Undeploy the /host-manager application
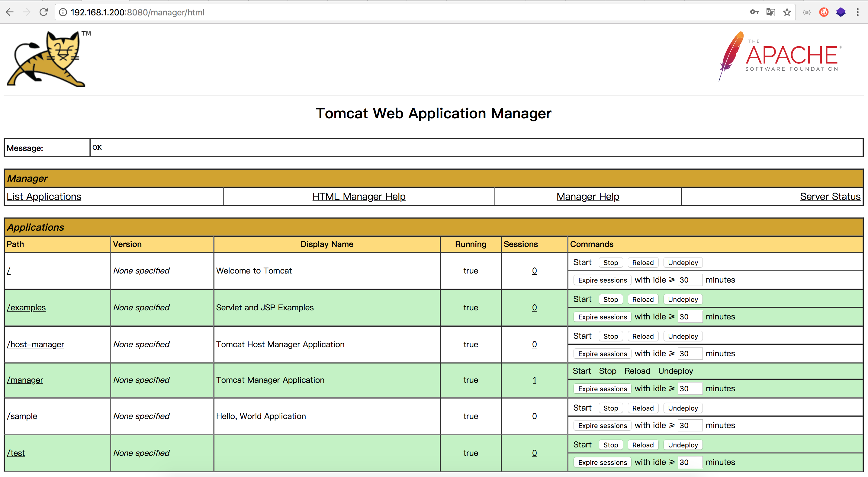The height and width of the screenshot is (477, 868). (683, 336)
